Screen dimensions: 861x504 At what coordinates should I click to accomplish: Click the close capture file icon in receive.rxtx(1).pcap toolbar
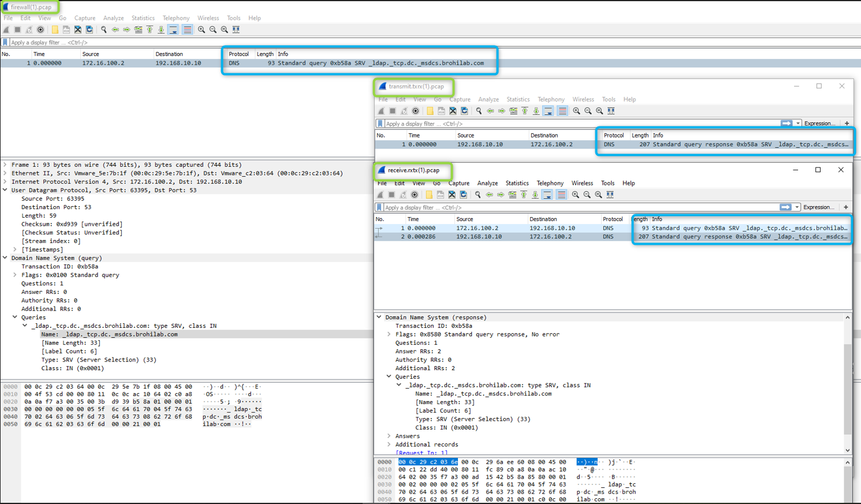452,195
